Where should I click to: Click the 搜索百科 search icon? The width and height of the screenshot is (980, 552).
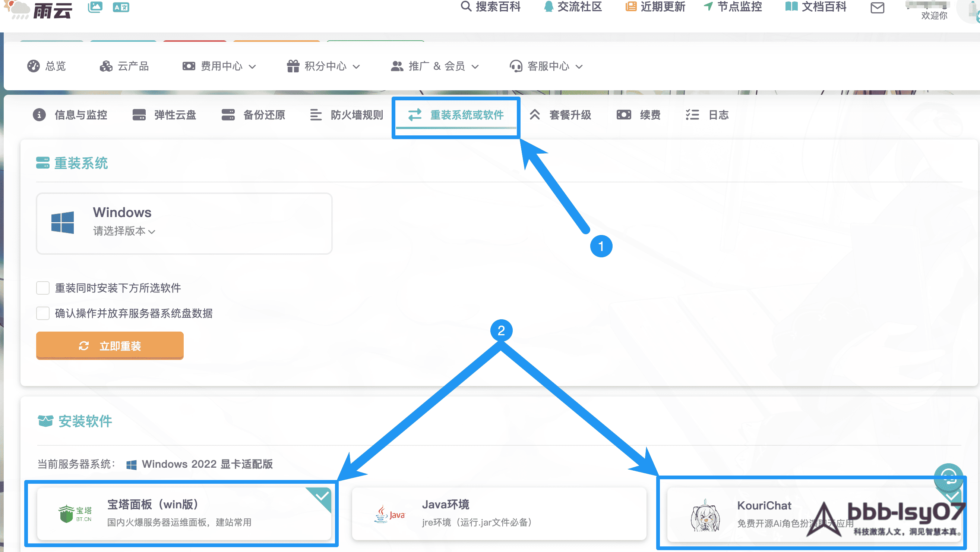point(466,6)
